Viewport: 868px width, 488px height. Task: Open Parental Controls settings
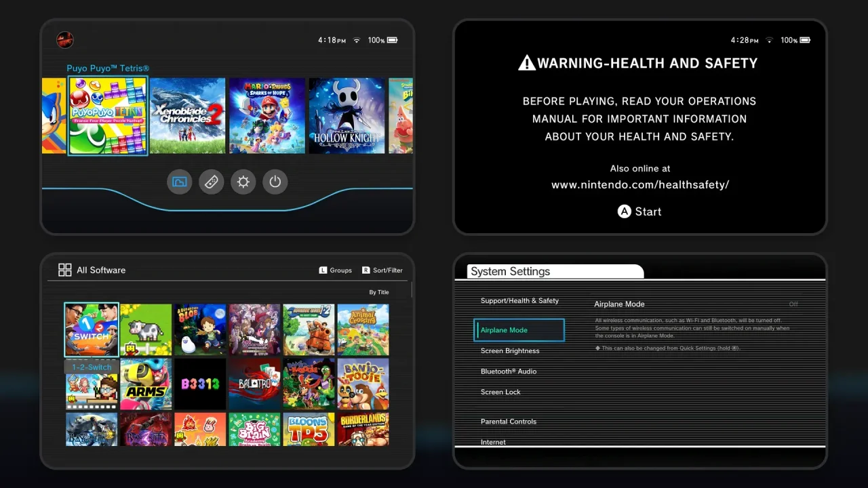point(509,422)
